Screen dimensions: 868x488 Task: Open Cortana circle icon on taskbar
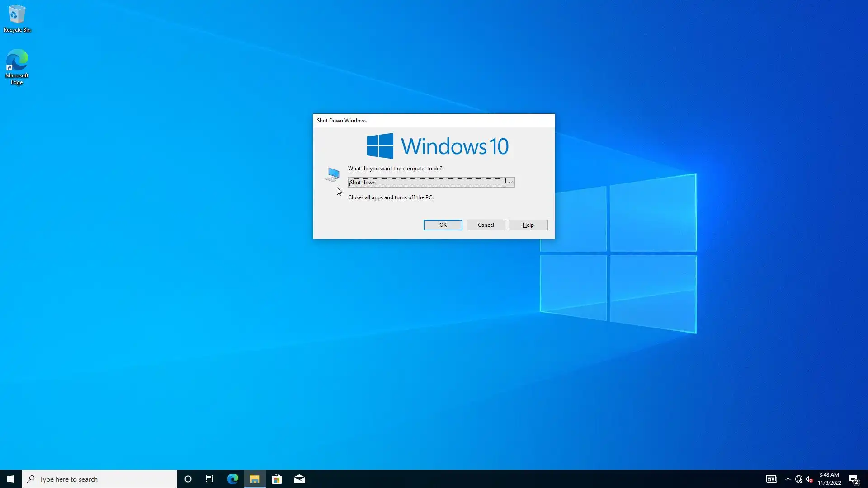[x=188, y=479]
